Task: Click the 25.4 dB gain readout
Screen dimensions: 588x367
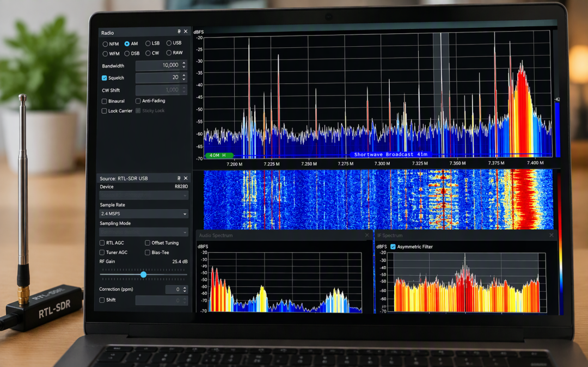Action: point(180,262)
